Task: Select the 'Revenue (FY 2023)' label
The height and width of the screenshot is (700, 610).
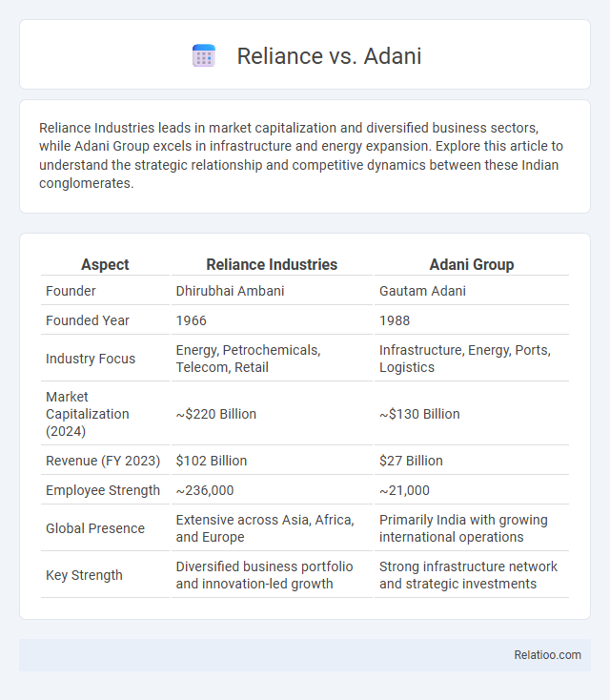Action: pyautogui.click(x=103, y=461)
